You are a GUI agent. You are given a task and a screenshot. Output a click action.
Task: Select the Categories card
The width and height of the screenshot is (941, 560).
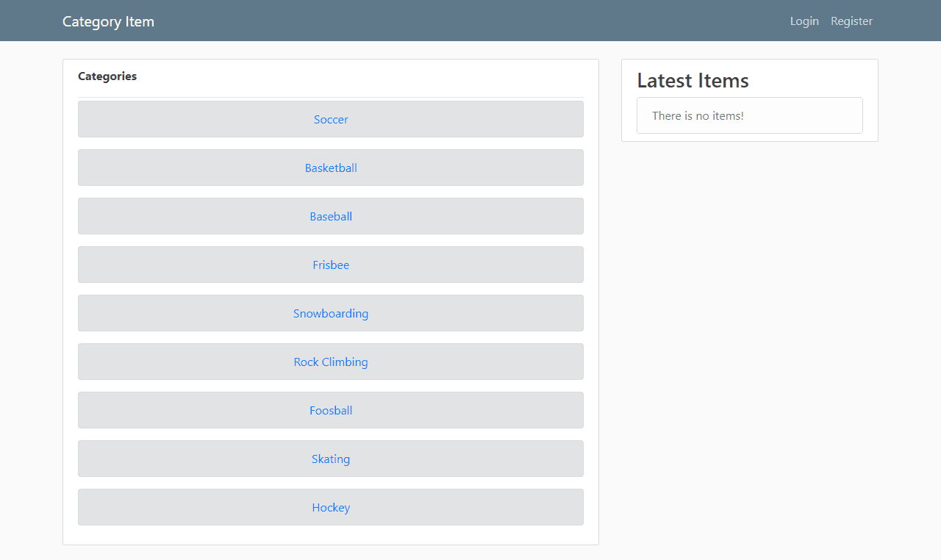(x=330, y=301)
